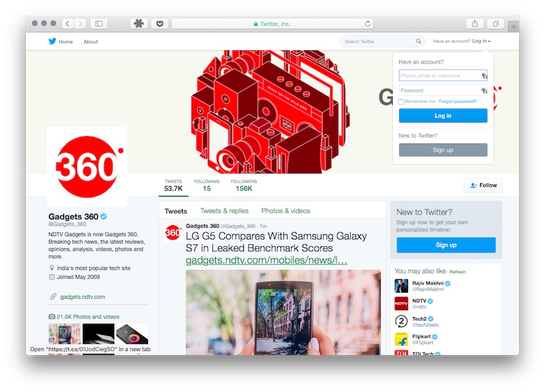Follow Gadgets 360 with Follow button

tap(483, 185)
